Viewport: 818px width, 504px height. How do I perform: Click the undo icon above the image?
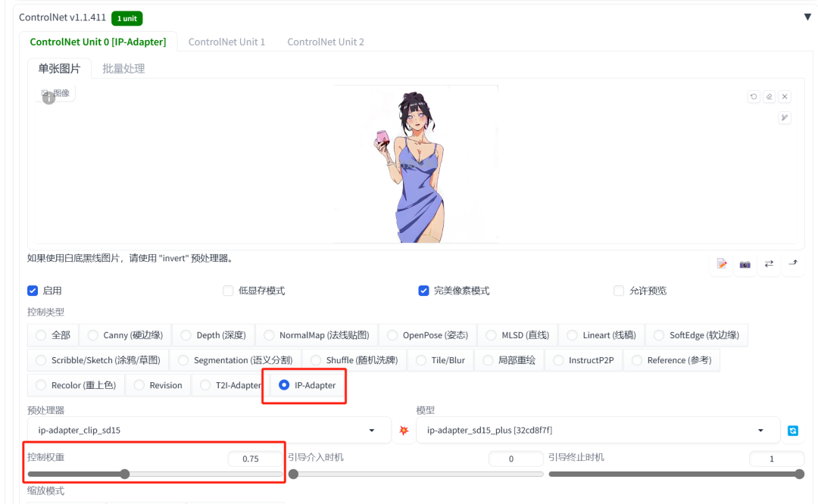[x=754, y=96]
